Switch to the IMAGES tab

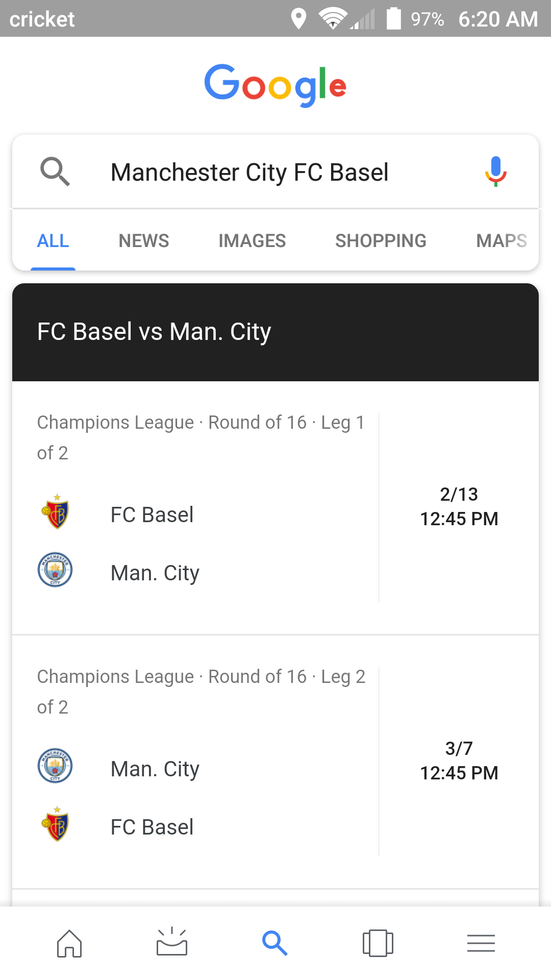pyautogui.click(x=252, y=241)
